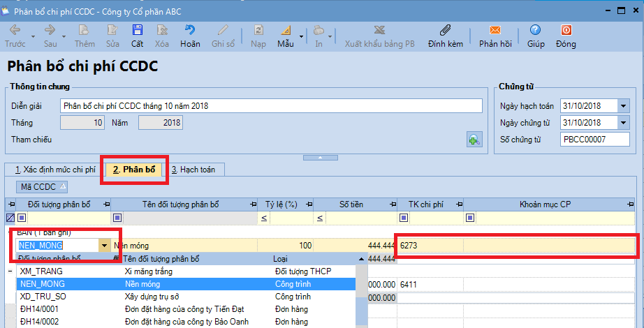
Task: Click the Diễn giải text field
Action: coord(271,106)
